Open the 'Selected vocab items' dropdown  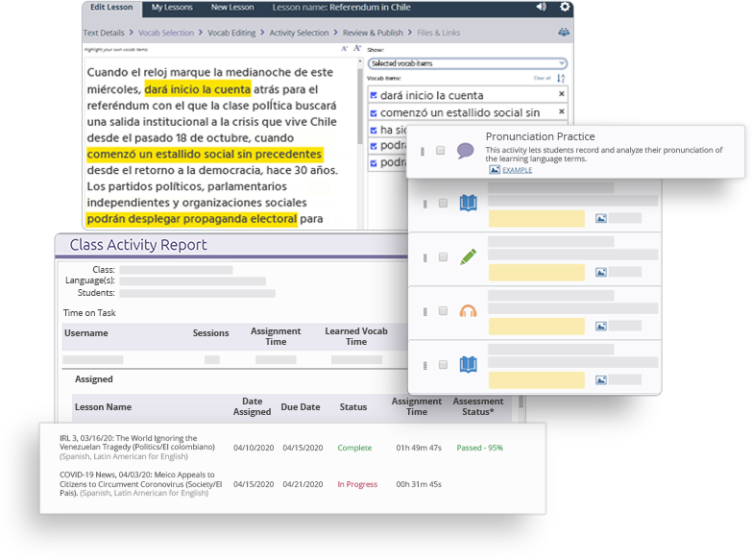coord(467,63)
